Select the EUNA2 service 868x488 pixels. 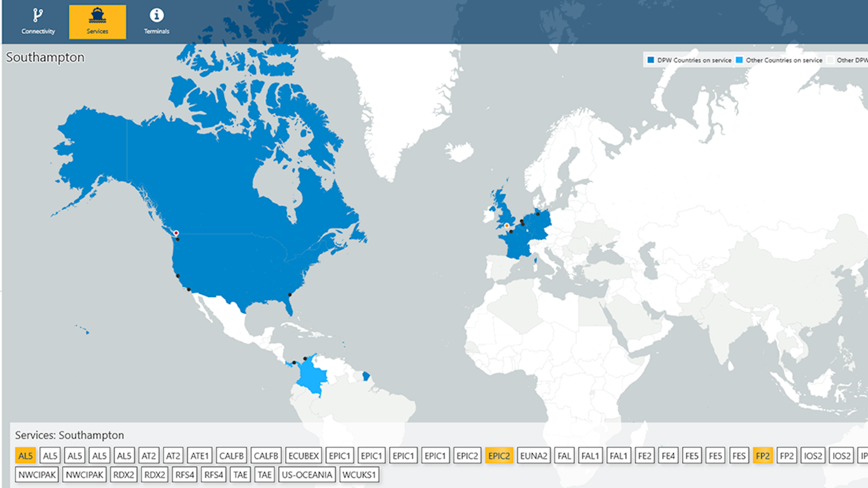click(x=533, y=456)
